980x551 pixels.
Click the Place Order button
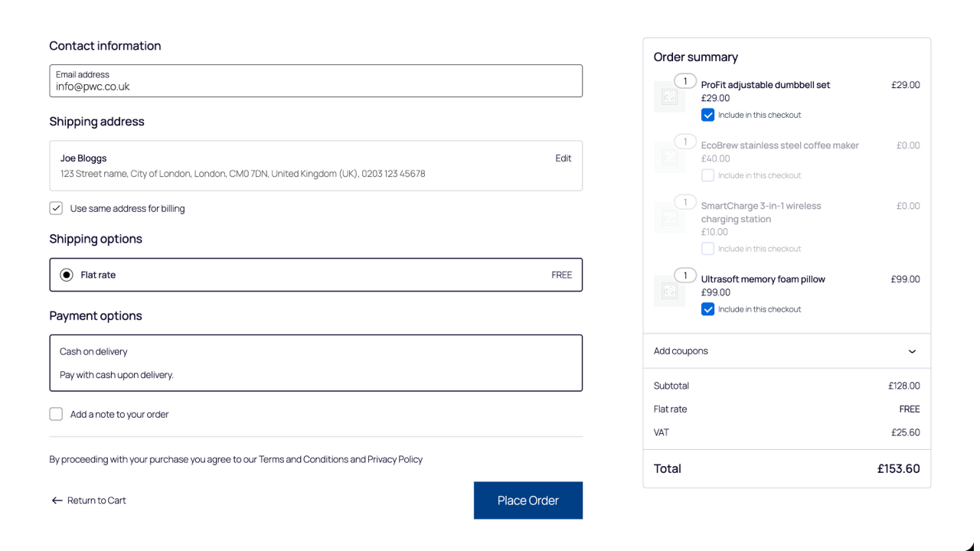(528, 500)
